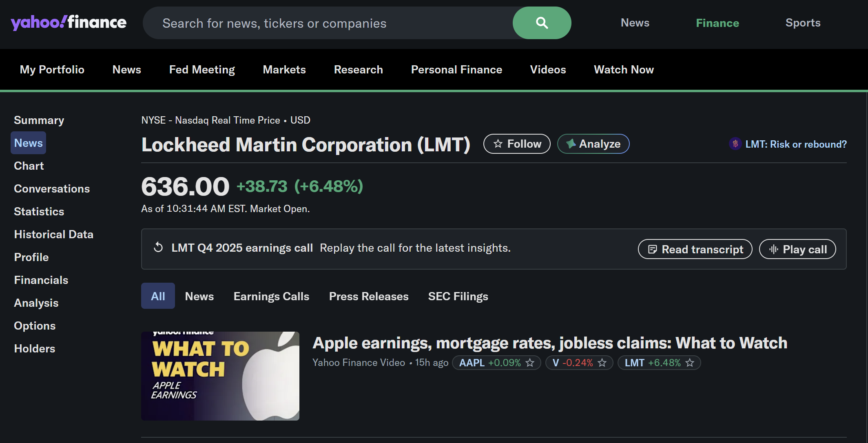Image resolution: width=868 pixels, height=443 pixels.
Task: Switch to the Earnings Calls tab
Action: pyautogui.click(x=271, y=296)
